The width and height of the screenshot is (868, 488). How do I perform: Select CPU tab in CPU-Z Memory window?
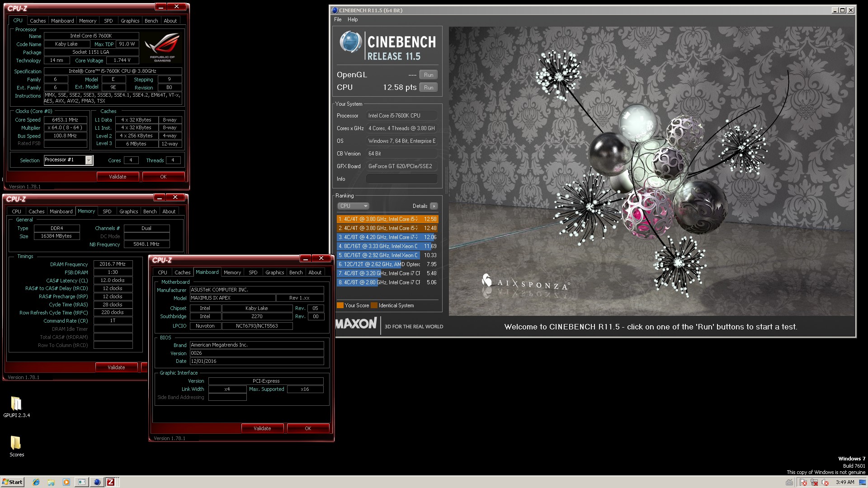17,211
